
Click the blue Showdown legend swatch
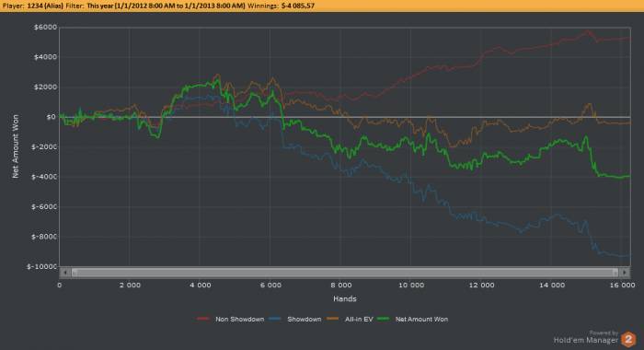[x=275, y=319]
